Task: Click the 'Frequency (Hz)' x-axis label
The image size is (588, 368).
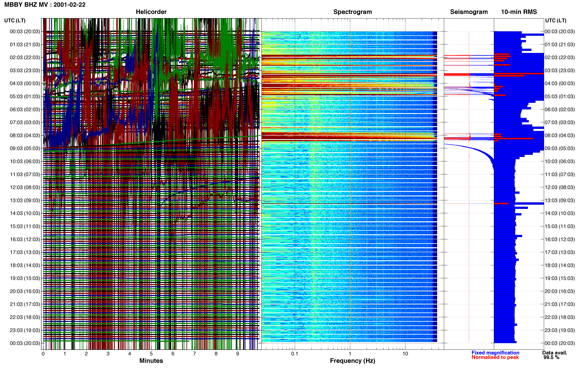Action: 352,361
